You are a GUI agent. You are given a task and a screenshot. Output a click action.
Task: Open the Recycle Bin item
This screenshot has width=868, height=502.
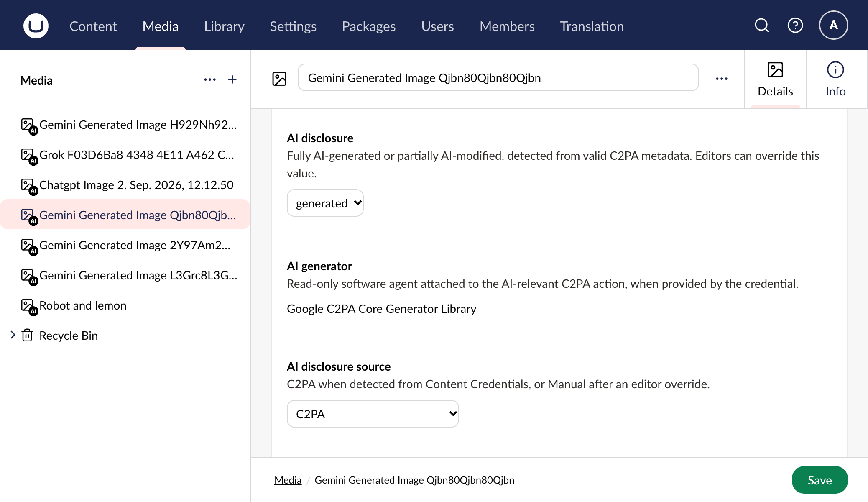pos(125,336)
